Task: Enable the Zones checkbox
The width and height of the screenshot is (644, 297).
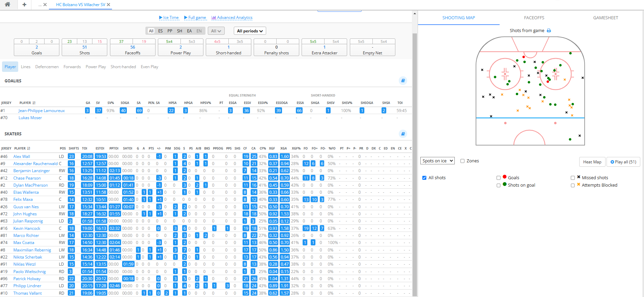Action: [x=463, y=161]
